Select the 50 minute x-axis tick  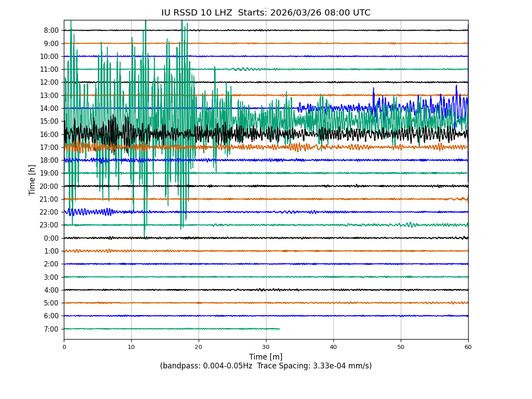point(401,347)
